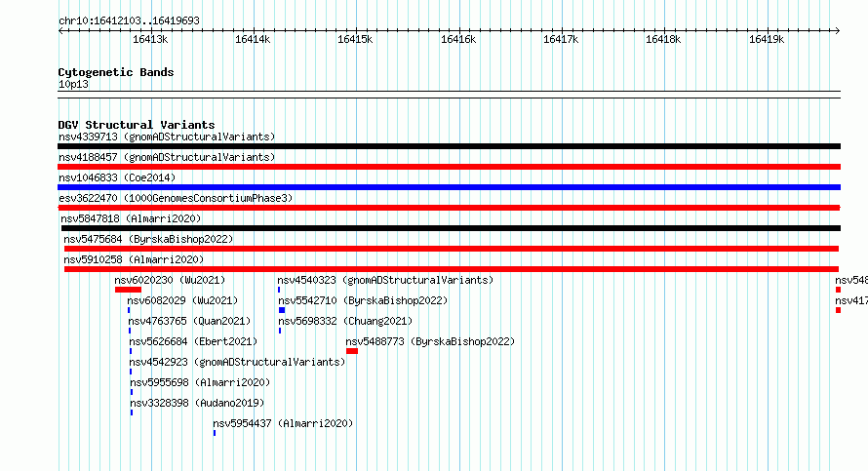
Task: Open nsv5698332 (Chuang2021) label
Action: coord(345,321)
